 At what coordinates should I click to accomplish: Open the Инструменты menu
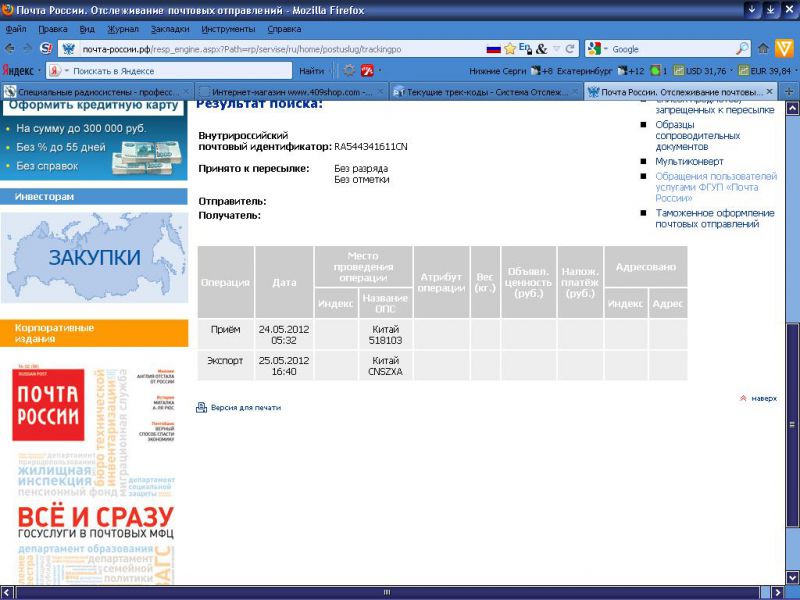228,29
